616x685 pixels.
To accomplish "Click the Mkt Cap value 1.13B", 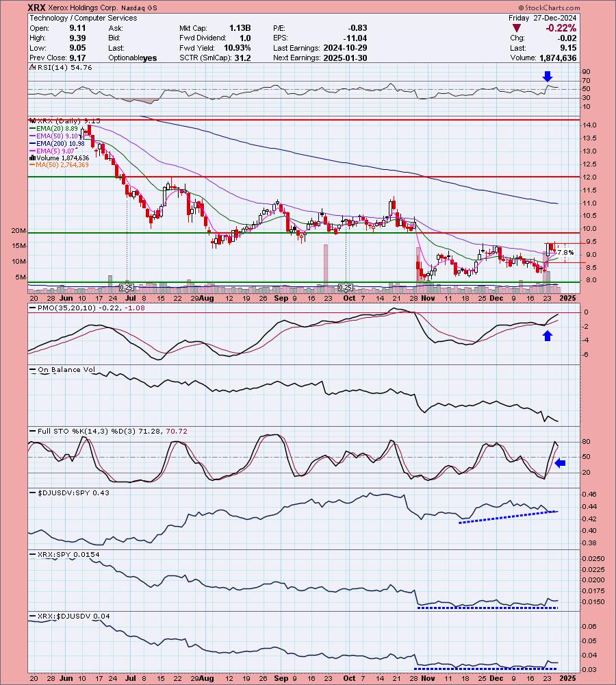I will pyautogui.click(x=240, y=28).
